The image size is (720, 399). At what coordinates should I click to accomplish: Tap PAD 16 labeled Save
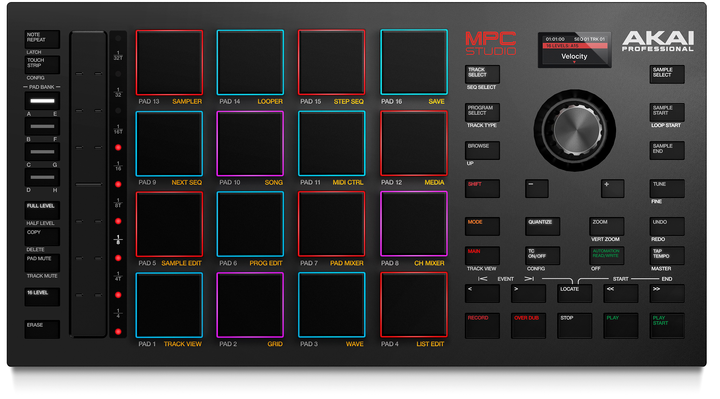414,62
